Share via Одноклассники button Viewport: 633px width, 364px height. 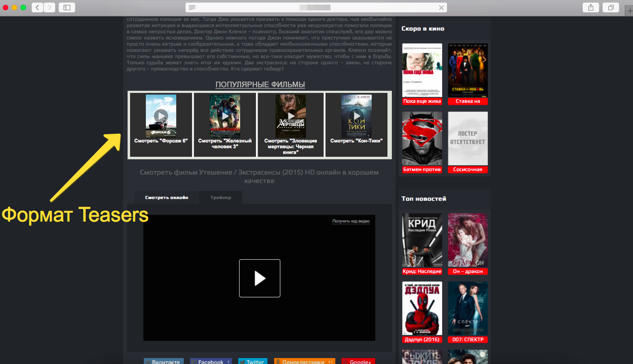click(304, 361)
